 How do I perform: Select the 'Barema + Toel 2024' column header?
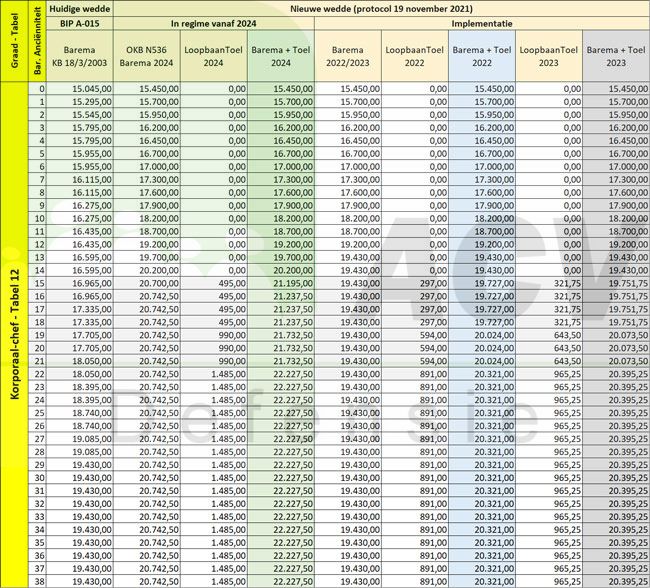click(x=281, y=56)
